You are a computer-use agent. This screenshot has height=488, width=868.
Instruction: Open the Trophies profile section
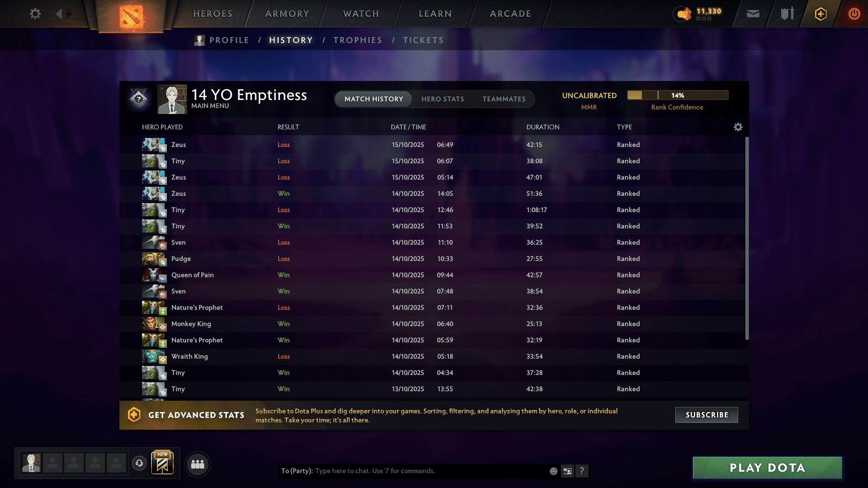[357, 40]
